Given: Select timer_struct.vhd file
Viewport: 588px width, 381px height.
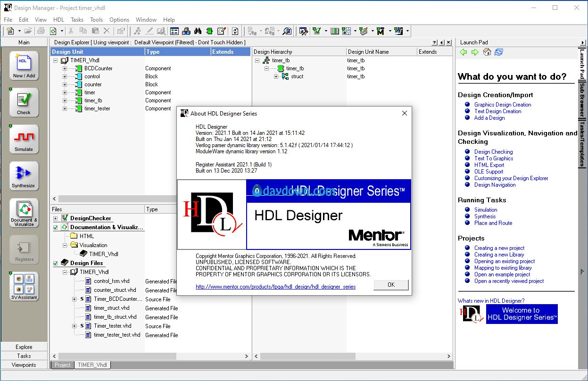Looking at the screenshot, I should click(x=112, y=308).
